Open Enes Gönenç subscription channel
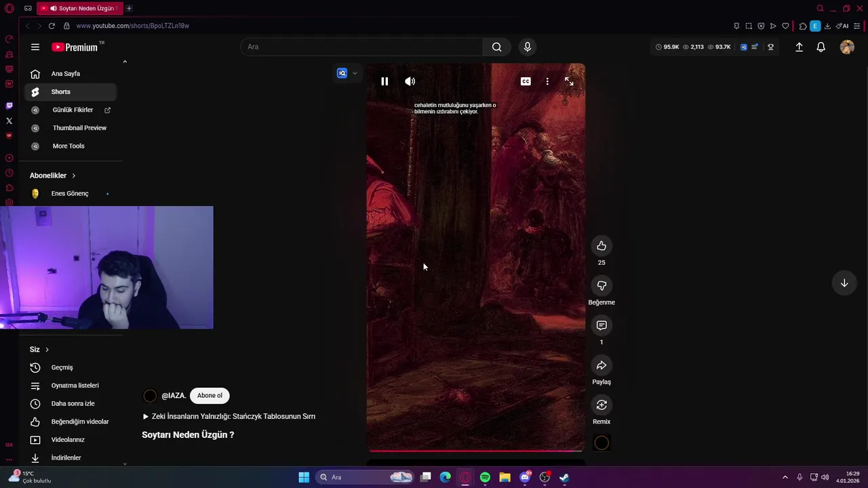The image size is (868, 488). [71, 193]
